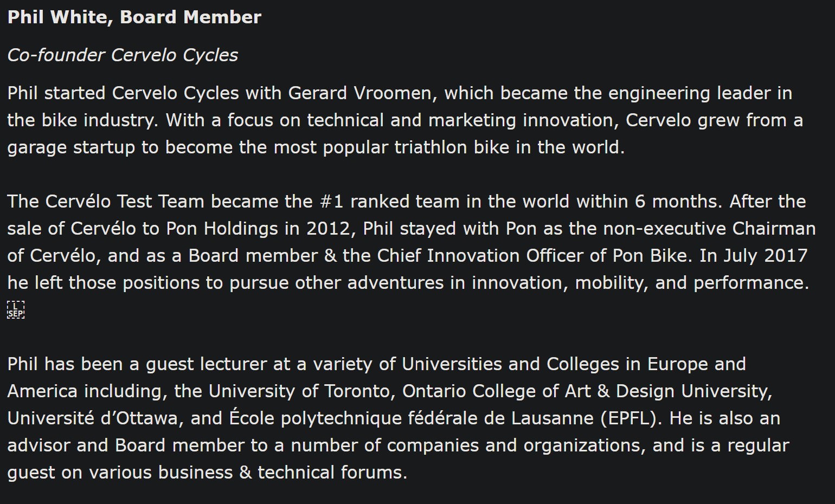This screenshot has height=504, width=835.
Task: Click the italic subtitle 'Co-founder Cervelo Cycles'
Action: click(123, 55)
